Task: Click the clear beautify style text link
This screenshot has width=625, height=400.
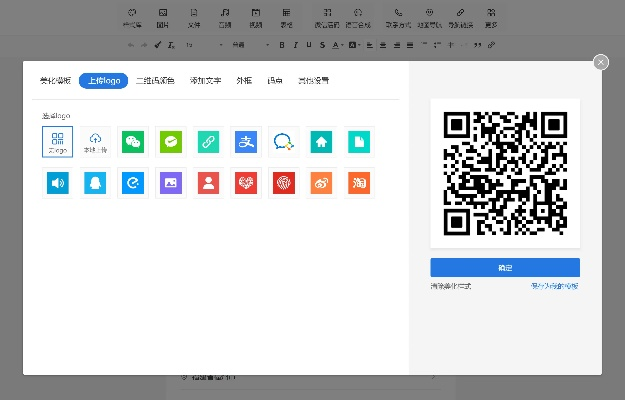Action: coord(451,286)
